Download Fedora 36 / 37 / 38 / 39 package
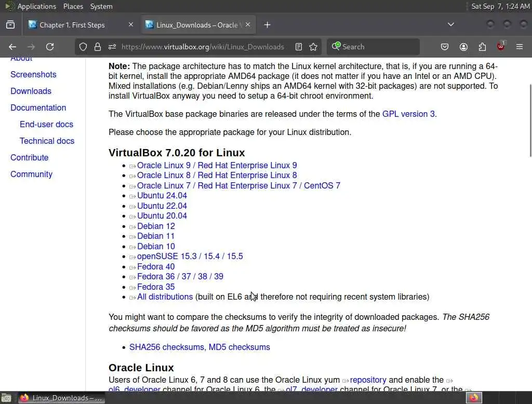532x404 pixels. coord(180,276)
